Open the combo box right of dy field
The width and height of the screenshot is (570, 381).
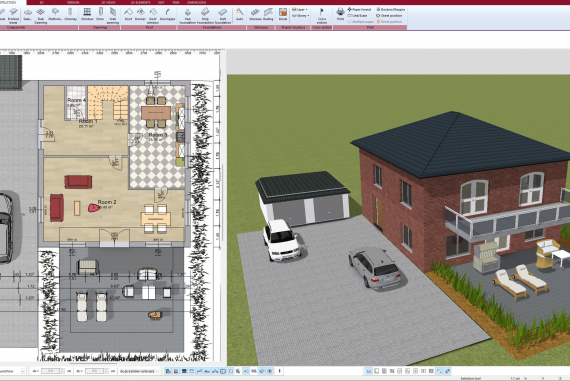[x=140, y=371]
